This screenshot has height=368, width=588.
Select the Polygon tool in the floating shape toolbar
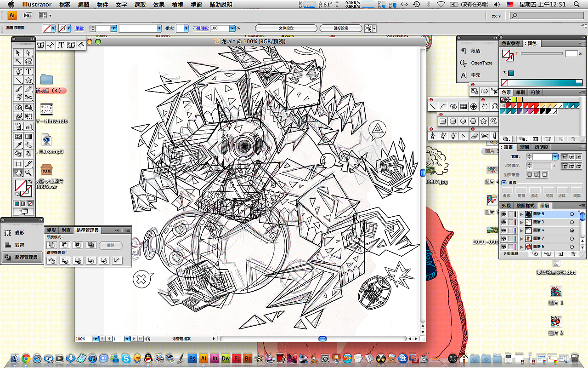[x=473, y=121]
